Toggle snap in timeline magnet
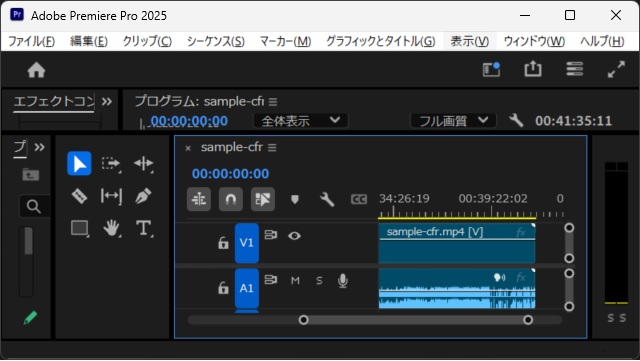Viewport: 640px width, 361px height. coord(231,199)
